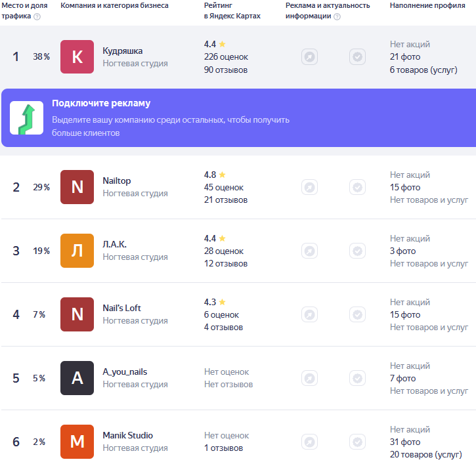The height and width of the screenshot is (466, 476).
Task: Click the verified checkmark icon in Nailtop row
Action: tap(357, 187)
